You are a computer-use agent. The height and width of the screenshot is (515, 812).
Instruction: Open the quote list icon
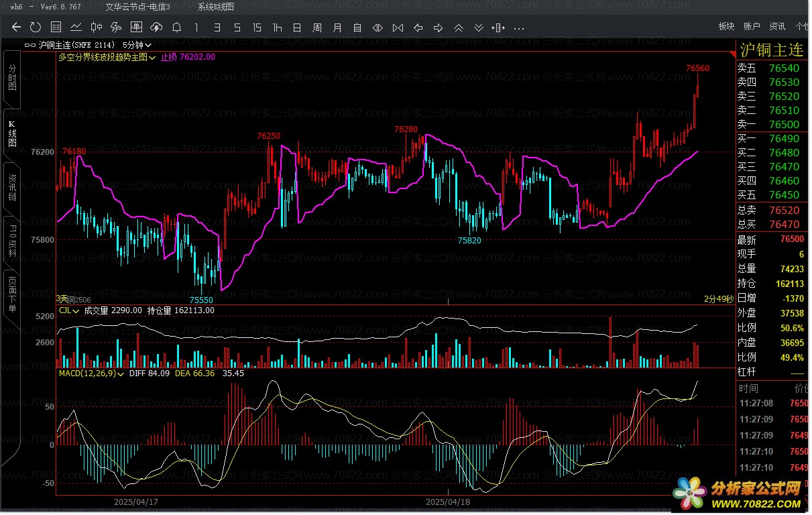(x=56, y=27)
